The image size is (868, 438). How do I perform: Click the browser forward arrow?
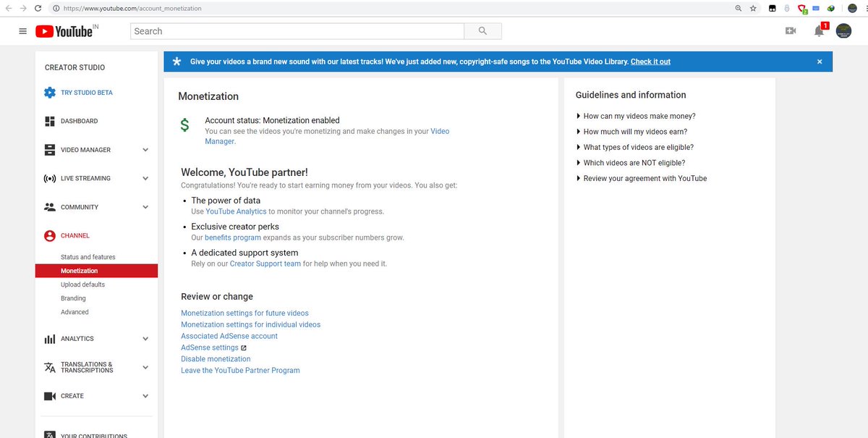pyautogui.click(x=23, y=9)
